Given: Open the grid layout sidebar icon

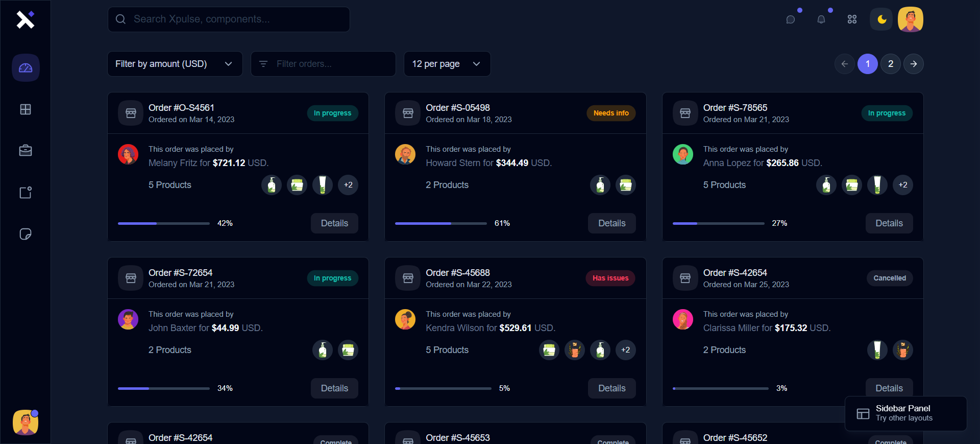Looking at the screenshot, I should [26, 109].
